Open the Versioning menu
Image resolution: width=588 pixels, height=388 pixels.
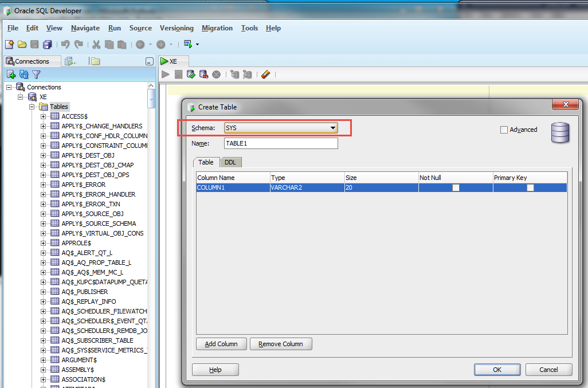[x=177, y=28]
